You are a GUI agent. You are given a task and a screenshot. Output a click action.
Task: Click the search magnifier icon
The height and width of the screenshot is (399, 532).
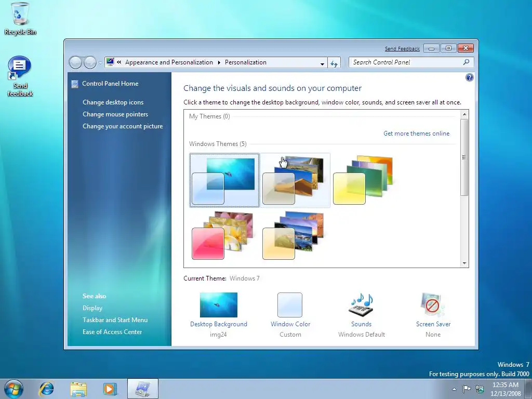click(466, 62)
